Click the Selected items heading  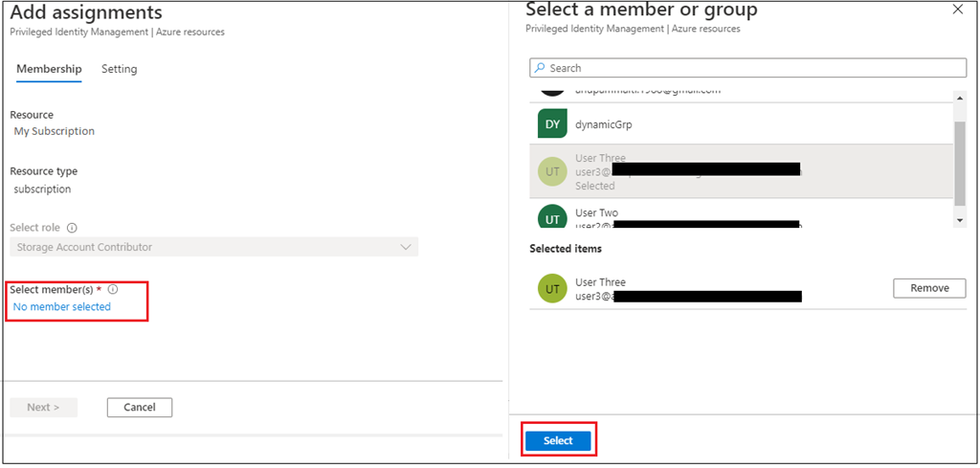pyautogui.click(x=566, y=249)
